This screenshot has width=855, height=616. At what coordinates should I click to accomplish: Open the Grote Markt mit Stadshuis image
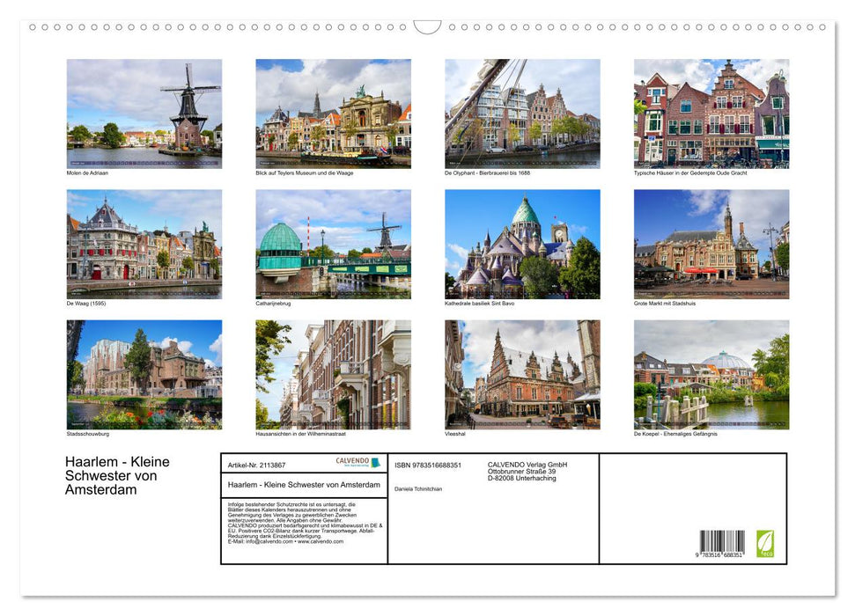[x=711, y=244]
